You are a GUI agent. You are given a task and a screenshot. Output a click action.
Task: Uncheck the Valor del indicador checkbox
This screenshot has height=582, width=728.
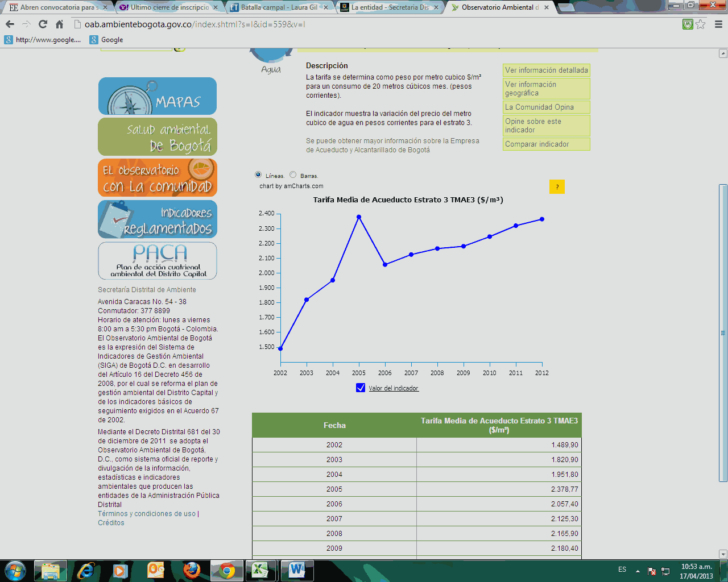(x=361, y=388)
